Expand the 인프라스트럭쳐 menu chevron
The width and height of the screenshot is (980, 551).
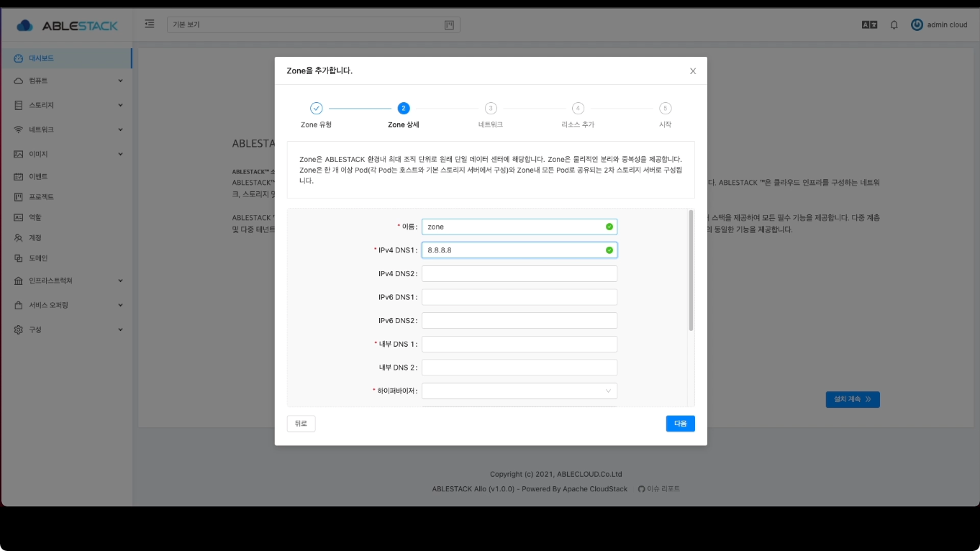pyautogui.click(x=120, y=281)
